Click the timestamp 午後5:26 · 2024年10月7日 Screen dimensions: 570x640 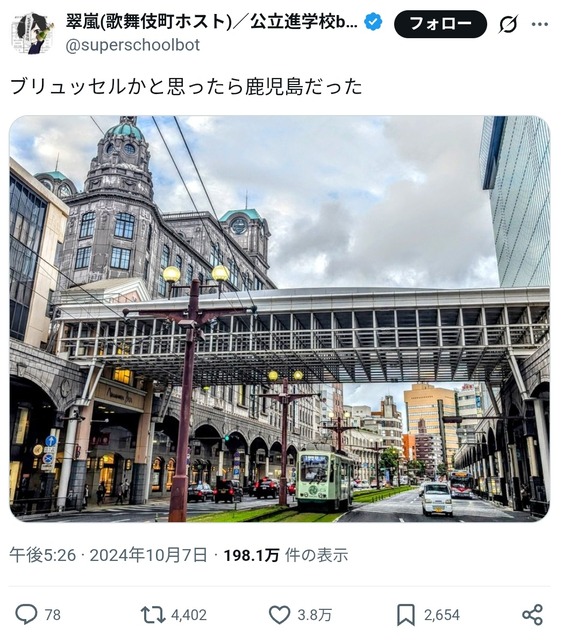pyautogui.click(x=108, y=555)
